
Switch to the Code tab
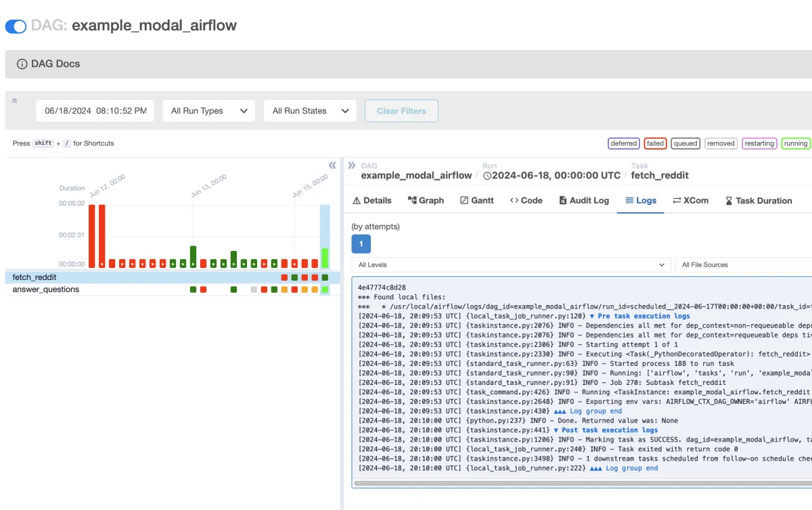click(x=526, y=200)
